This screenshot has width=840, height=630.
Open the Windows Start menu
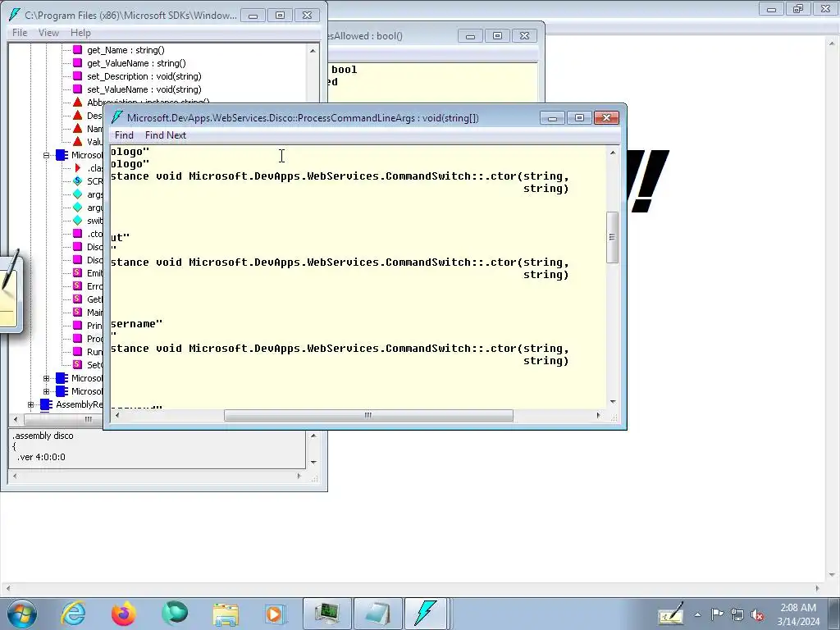tap(22, 614)
